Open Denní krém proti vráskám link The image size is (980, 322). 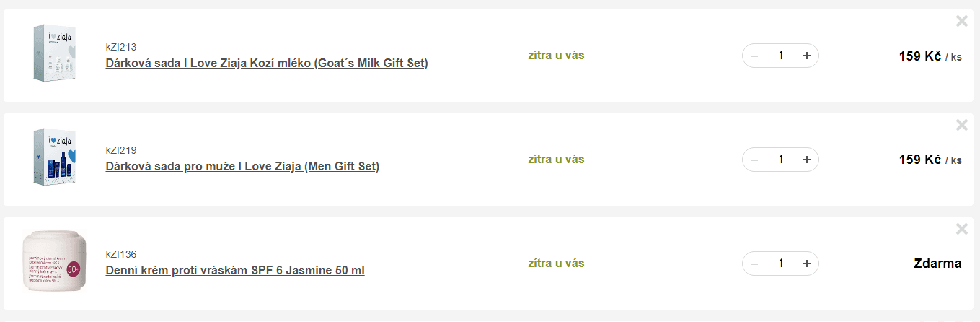click(x=235, y=271)
